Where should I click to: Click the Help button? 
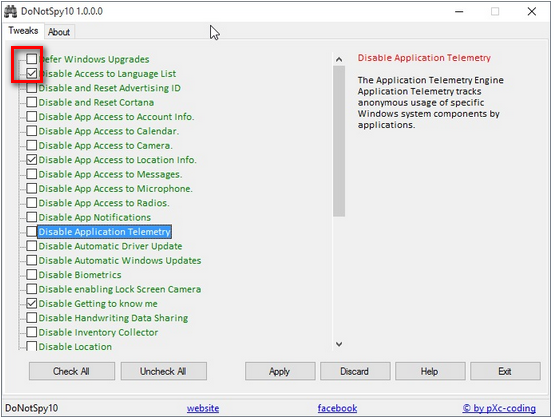point(430,371)
